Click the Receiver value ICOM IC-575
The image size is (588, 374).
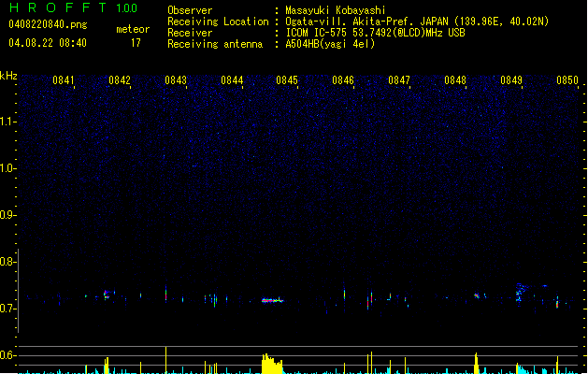pyautogui.click(x=317, y=33)
